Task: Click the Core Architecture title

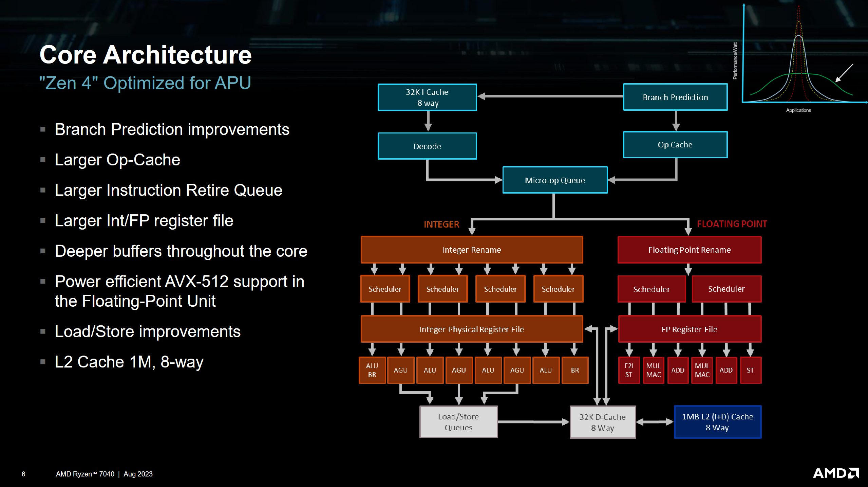Action: [x=146, y=55]
